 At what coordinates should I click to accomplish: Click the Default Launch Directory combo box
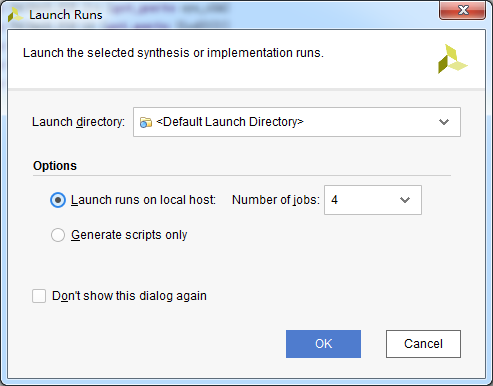(297, 122)
